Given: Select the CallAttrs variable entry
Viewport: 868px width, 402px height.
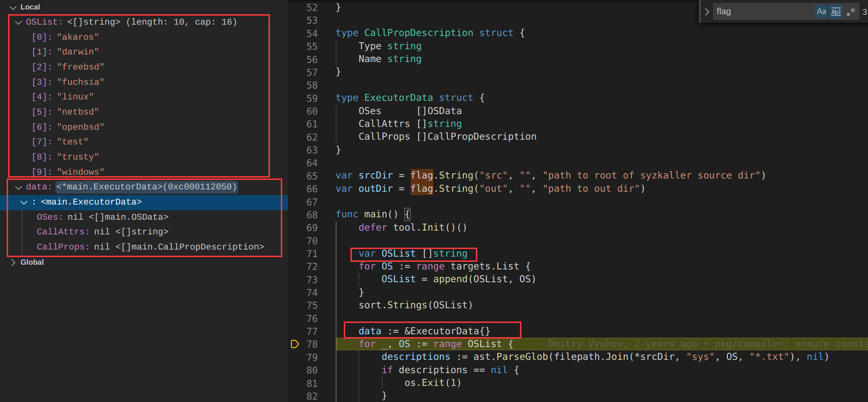Looking at the screenshot, I should click(102, 232).
